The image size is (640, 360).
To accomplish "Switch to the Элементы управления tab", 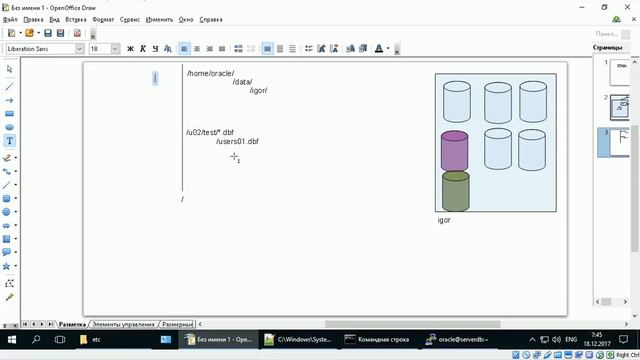I will coord(123,324).
